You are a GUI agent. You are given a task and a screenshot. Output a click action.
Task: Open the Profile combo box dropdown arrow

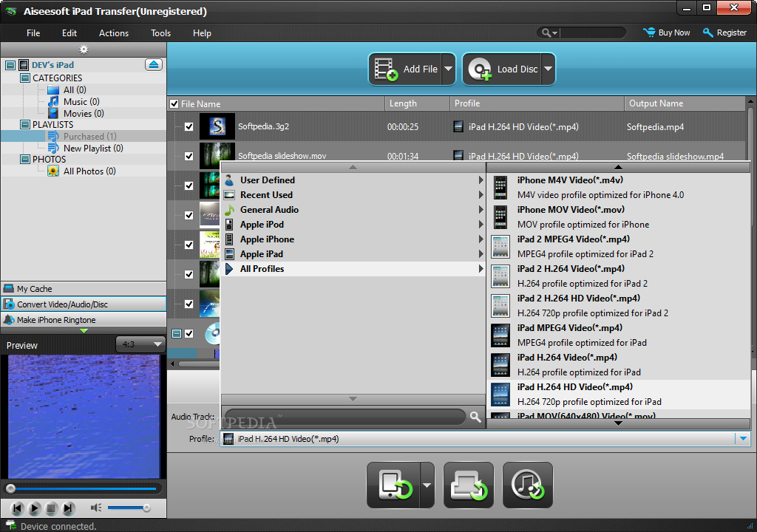click(x=743, y=439)
